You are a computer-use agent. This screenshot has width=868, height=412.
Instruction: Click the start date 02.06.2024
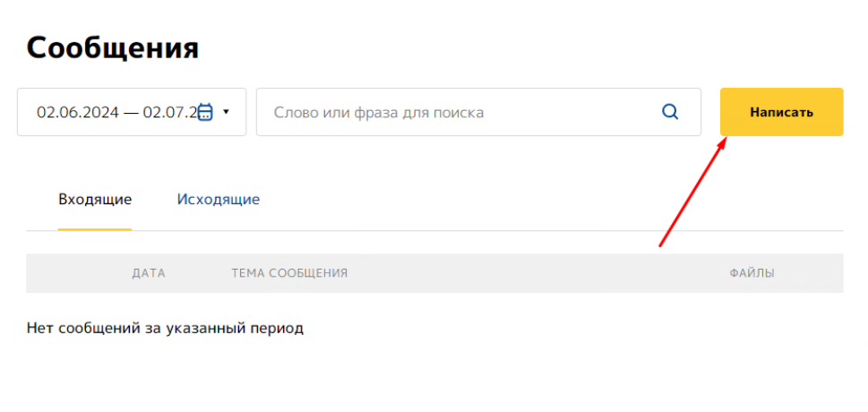77,112
